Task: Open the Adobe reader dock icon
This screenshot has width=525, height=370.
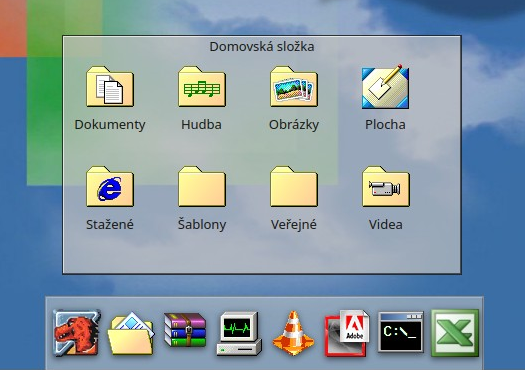Action: pyautogui.click(x=347, y=333)
